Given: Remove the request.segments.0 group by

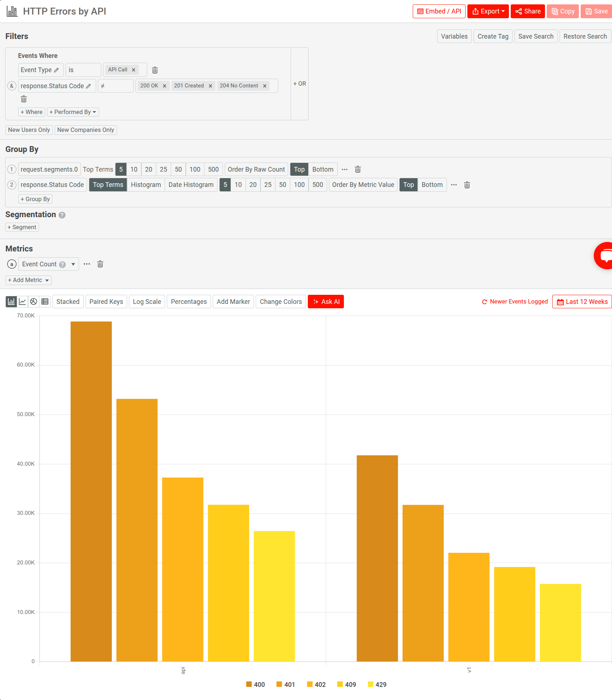Looking at the screenshot, I should point(358,169).
